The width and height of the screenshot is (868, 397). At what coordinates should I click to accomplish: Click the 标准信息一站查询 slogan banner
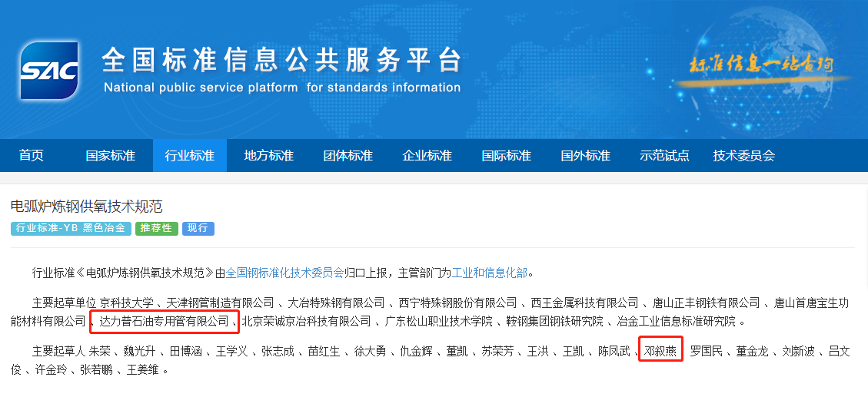[761, 65]
